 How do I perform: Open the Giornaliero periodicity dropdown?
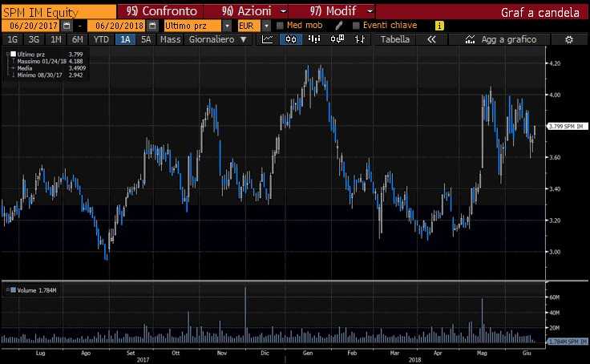click(217, 39)
